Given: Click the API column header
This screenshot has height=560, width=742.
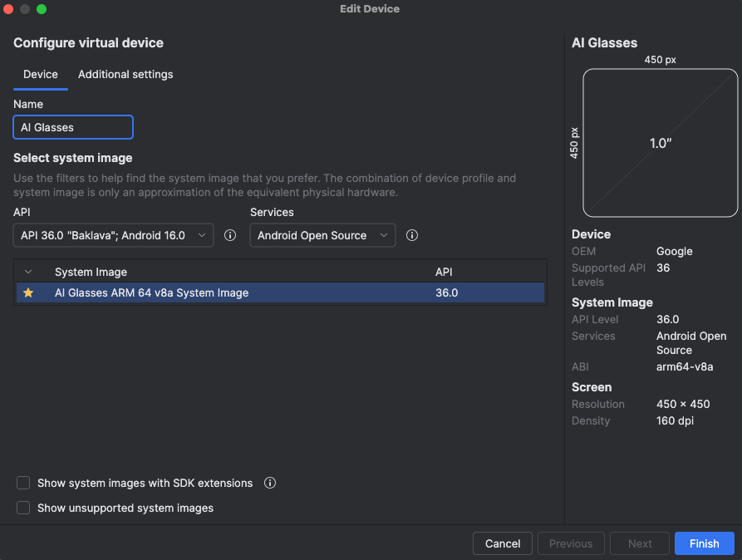Looking at the screenshot, I should tap(443, 272).
